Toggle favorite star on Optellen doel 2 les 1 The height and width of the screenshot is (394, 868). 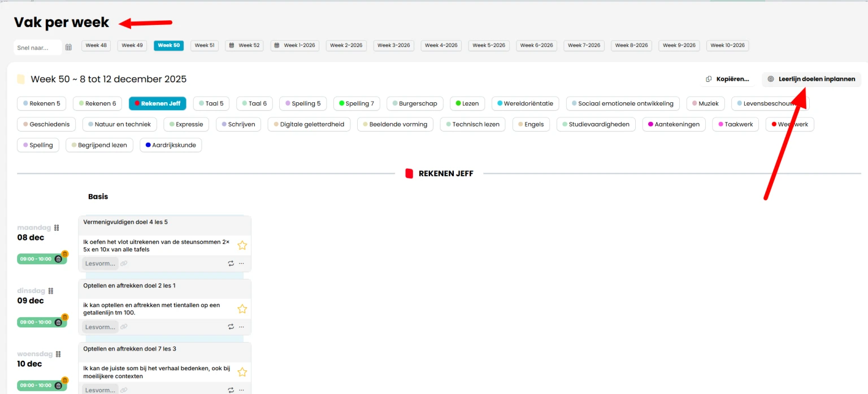pyautogui.click(x=242, y=309)
